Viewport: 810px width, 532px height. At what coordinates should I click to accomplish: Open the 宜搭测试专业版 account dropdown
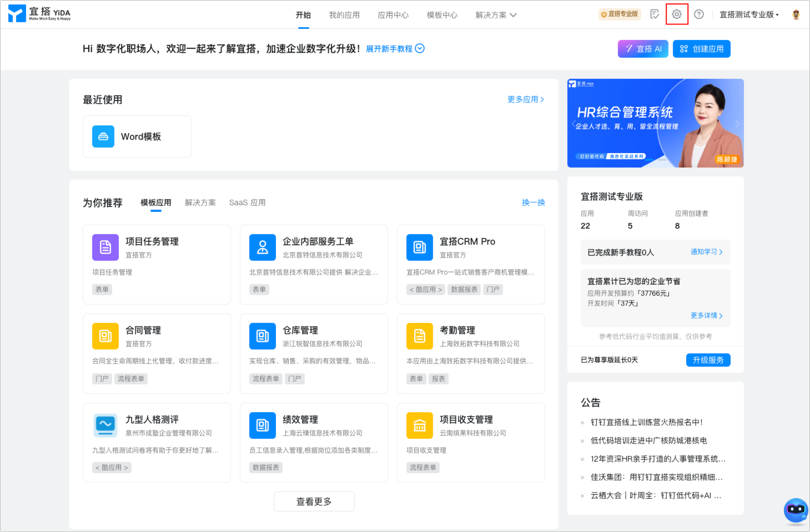coord(749,14)
